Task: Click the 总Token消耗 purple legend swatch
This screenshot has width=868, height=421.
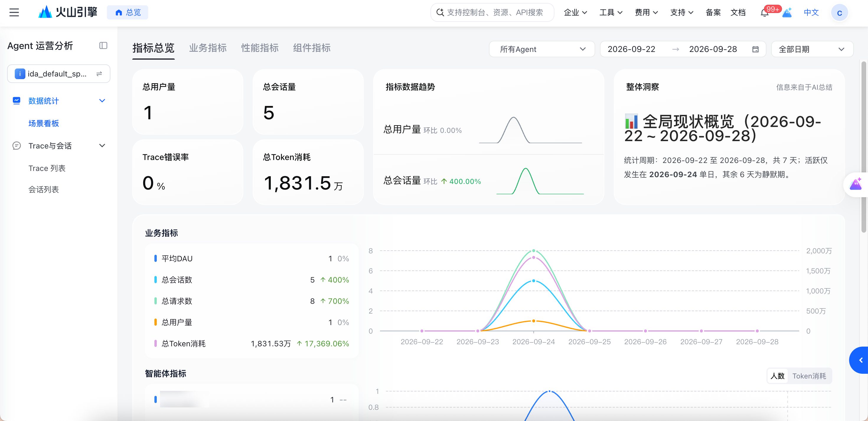Action: pos(155,343)
